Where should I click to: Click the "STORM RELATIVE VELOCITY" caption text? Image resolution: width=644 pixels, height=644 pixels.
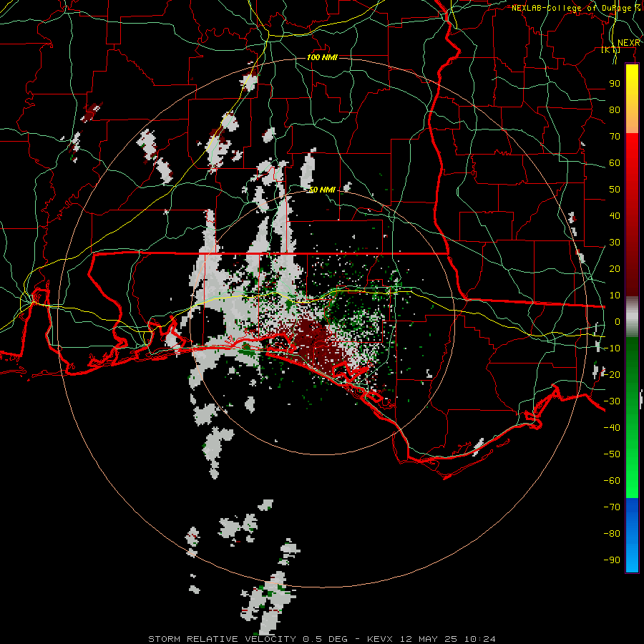click(x=222, y=639)
